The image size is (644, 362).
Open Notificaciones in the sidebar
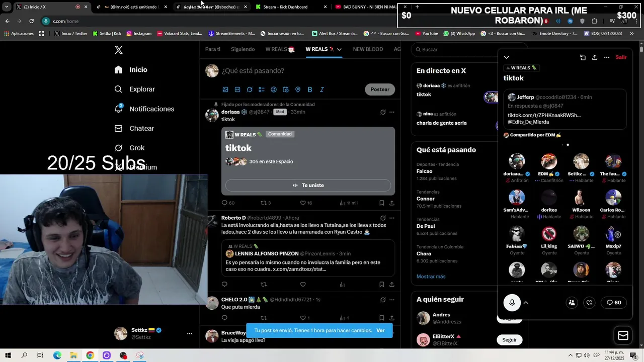pos(144,109)
